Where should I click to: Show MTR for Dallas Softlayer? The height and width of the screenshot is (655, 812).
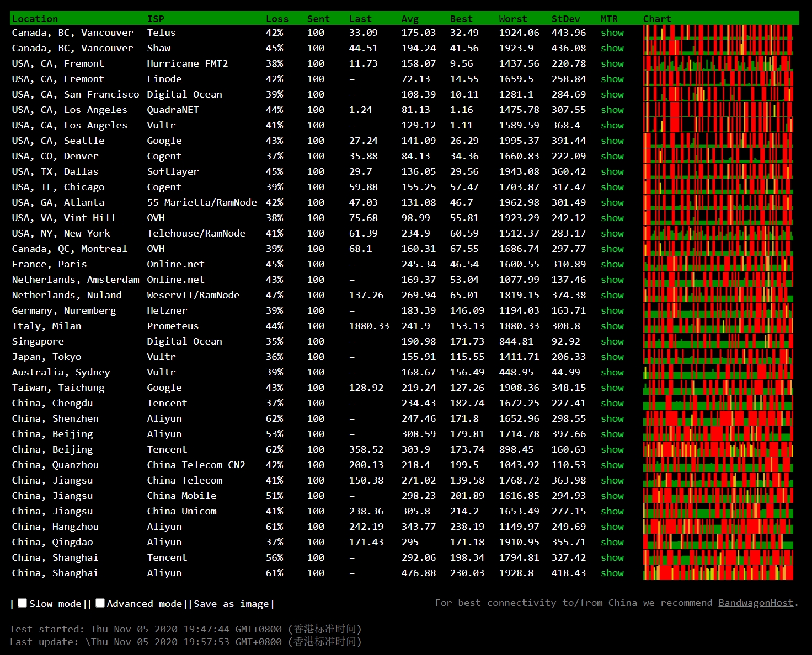pyautogui.click(x=612, y=171)
